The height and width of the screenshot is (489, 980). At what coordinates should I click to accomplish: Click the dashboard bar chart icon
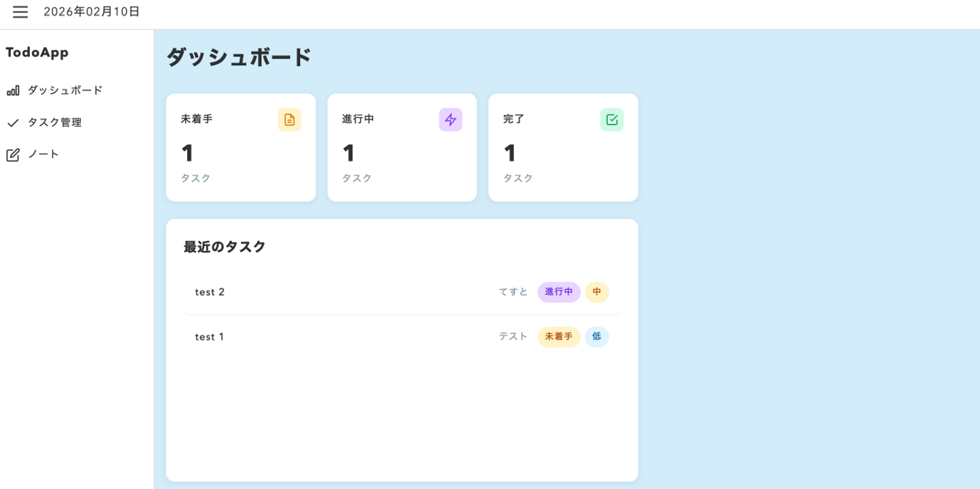click(x=13, y=90)
